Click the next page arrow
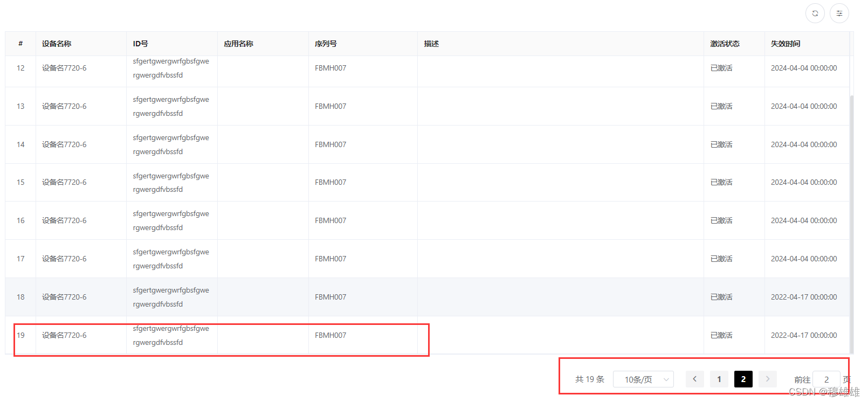 coord(768,379)
